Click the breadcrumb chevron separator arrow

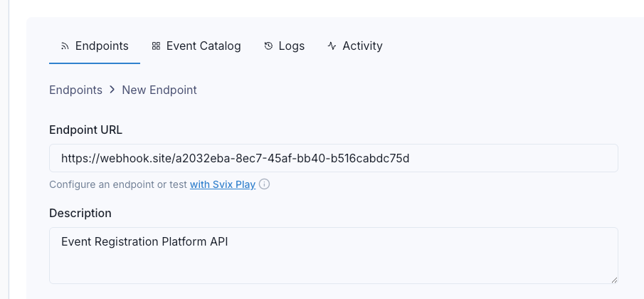(112, 90)
